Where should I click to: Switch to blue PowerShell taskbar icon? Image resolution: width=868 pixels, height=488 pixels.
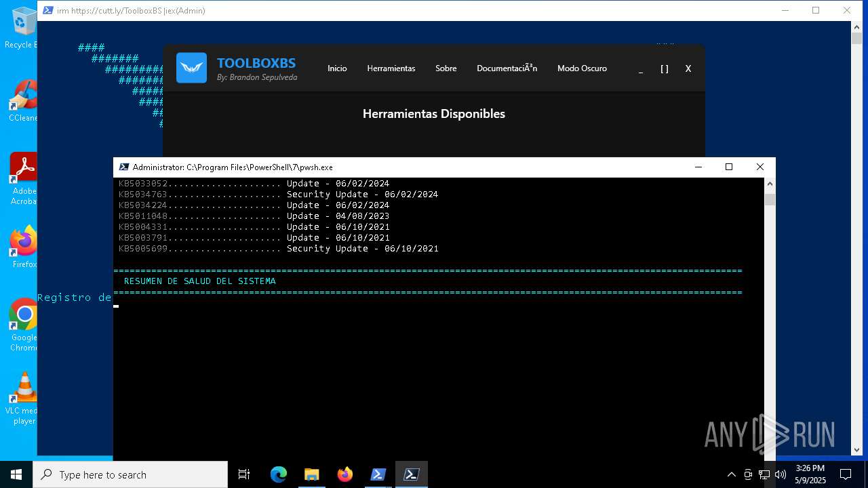coord(378,474)
